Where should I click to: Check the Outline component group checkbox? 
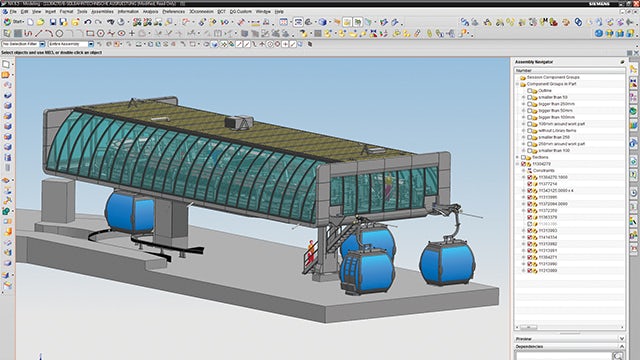(x=529, y=91)
